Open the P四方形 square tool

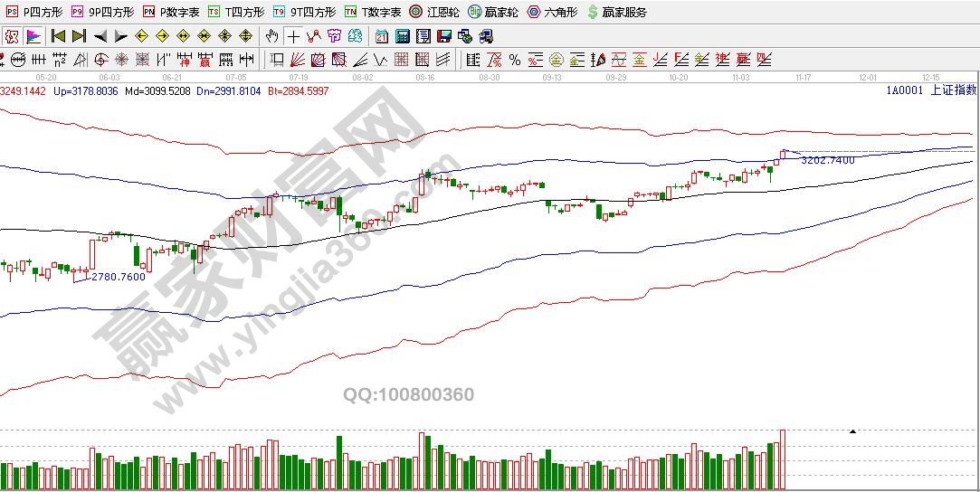tap(35, 12)
